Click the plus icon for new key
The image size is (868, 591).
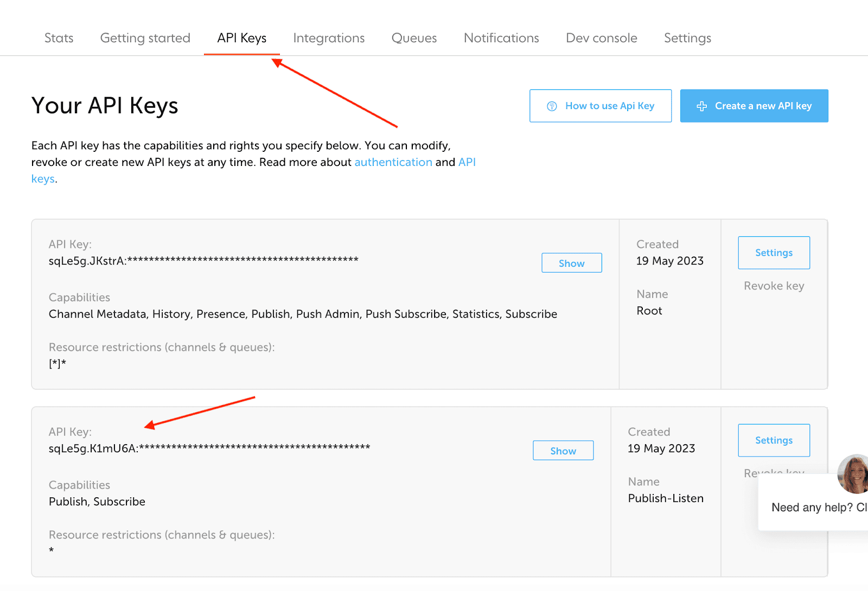click(x=701, y=106)
